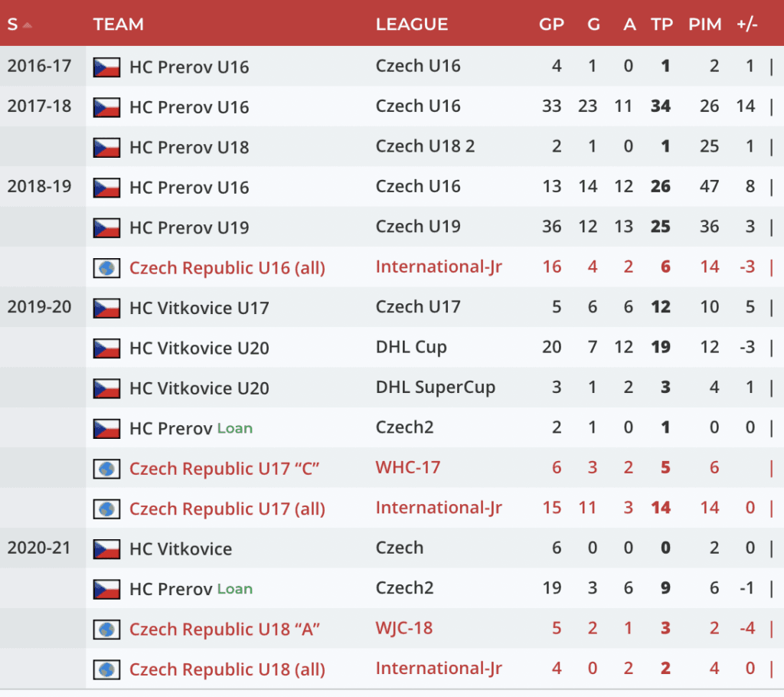Click the Czech flag beside 2016-17 HC Prerov U16
The height and width of the screenshot is (697, 784).
click(106, 67)
